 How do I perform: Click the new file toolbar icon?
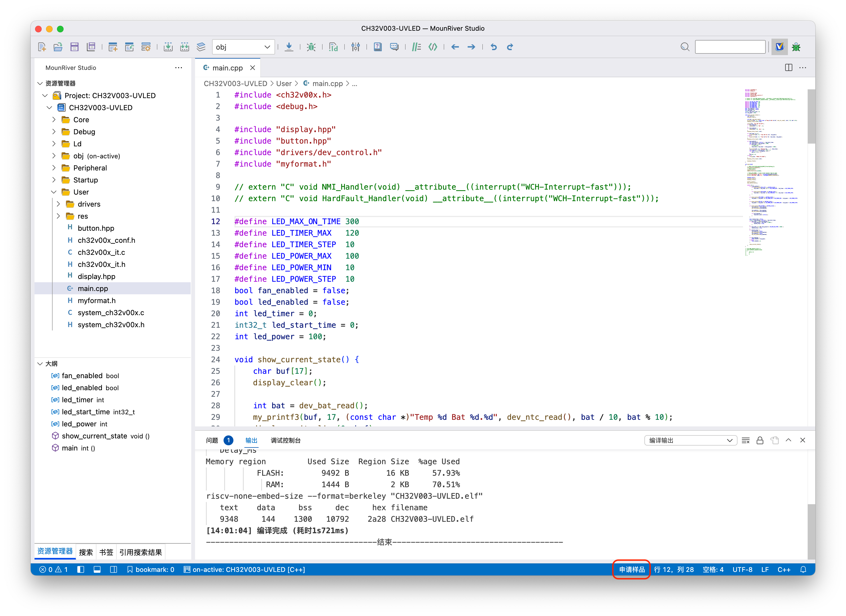pos(42,47)
